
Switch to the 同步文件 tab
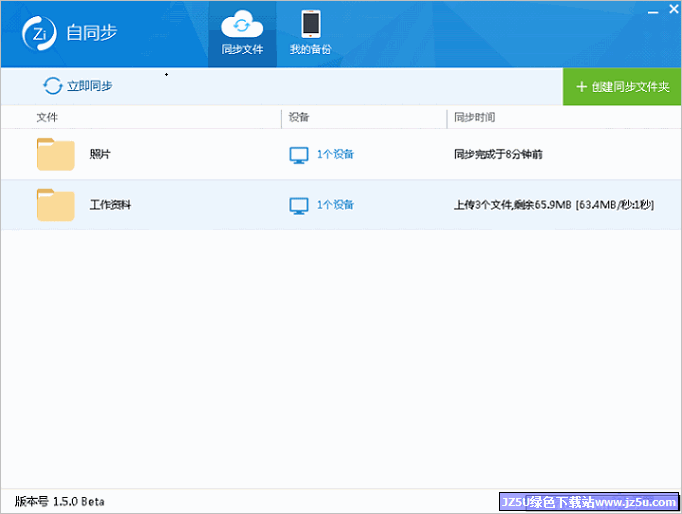242,34
